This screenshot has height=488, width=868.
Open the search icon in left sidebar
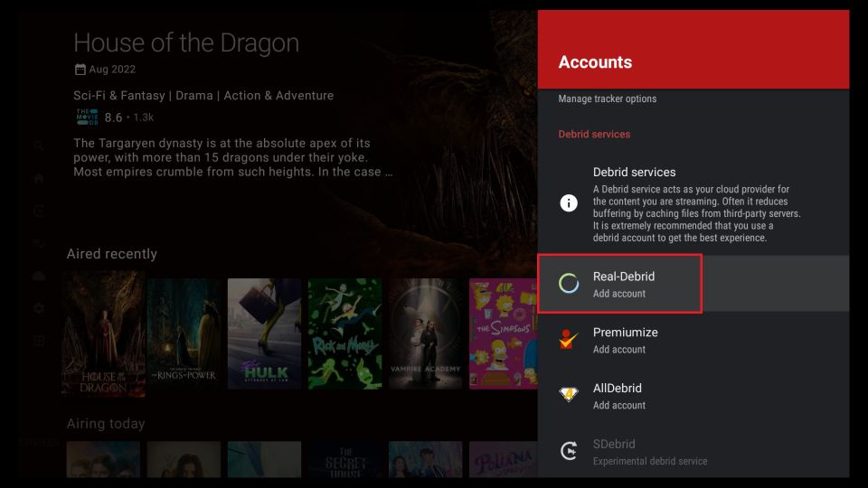(x=39, y=145)
